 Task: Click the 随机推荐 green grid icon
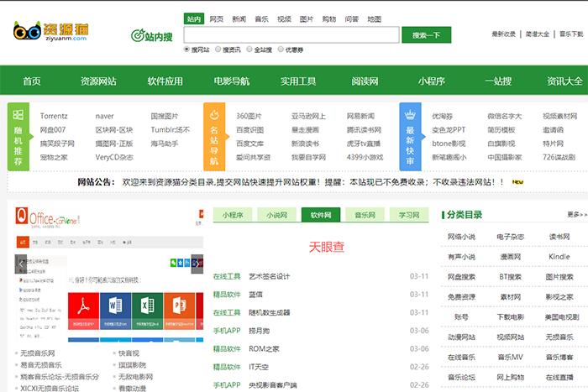[x=18, y=115]
